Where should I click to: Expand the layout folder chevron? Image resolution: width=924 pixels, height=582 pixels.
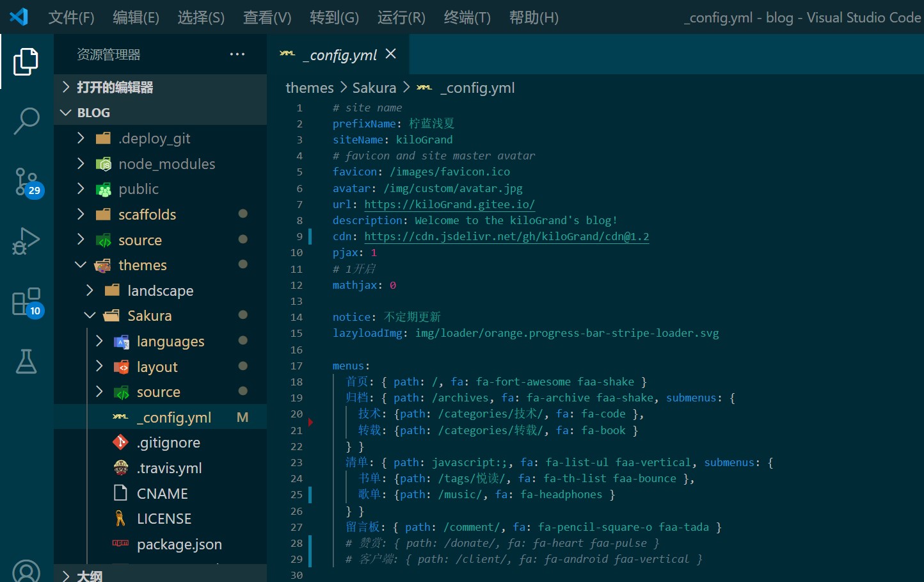(99, 366)
